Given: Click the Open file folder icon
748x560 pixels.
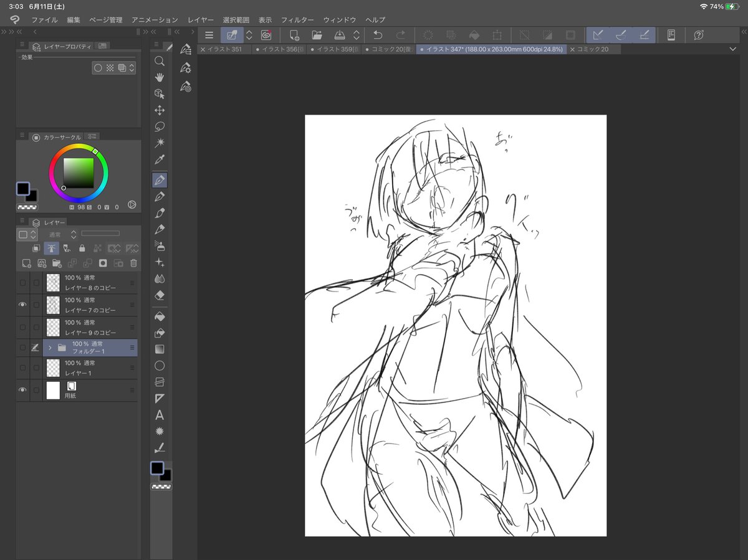Looking at the screenshot, I should (x=317, y=35).
